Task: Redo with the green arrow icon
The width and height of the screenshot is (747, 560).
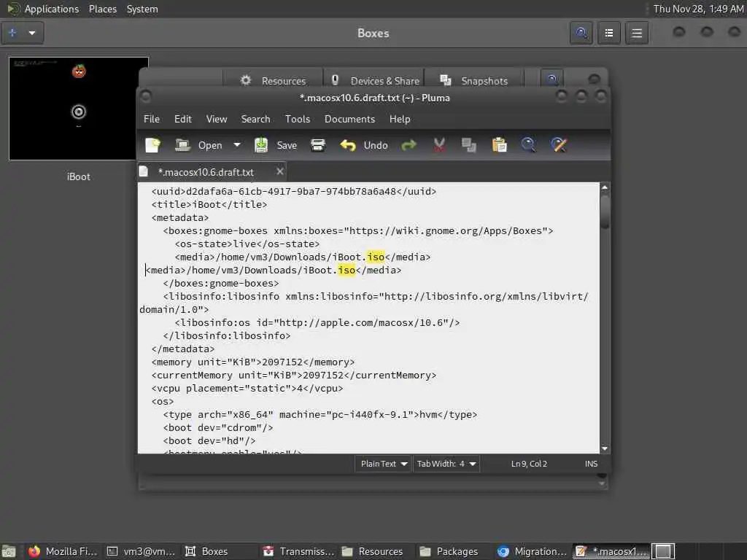Action: (409, 145)
